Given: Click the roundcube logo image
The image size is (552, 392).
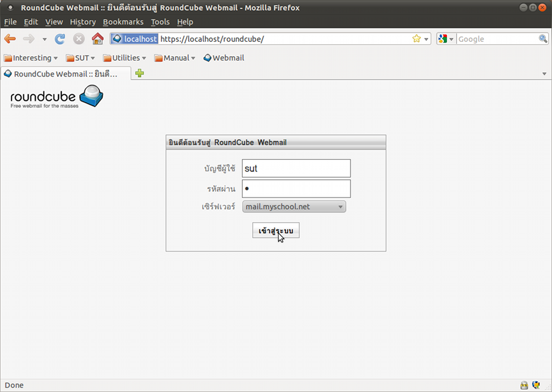Looking at the screenshot, I should pyautogui.click(x=57, y=96).
